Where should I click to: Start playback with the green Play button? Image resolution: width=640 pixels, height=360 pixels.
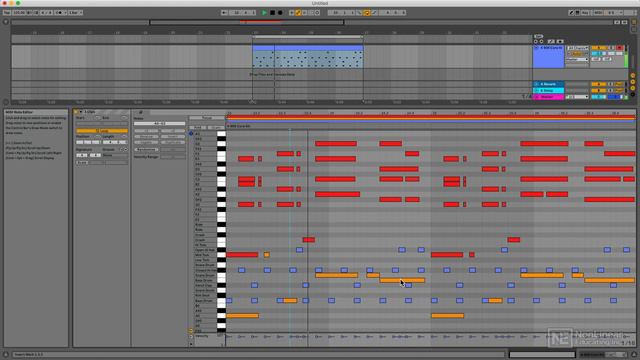tap(264, 13)
